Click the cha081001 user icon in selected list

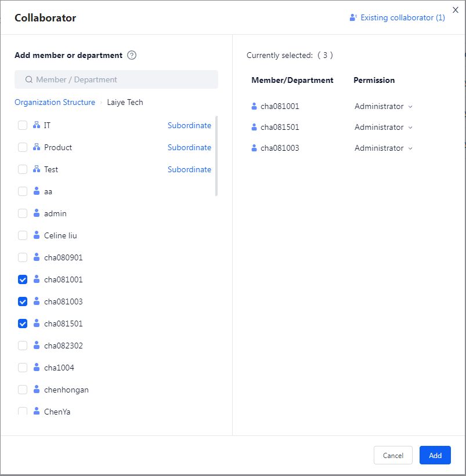[x=254, y=107]
